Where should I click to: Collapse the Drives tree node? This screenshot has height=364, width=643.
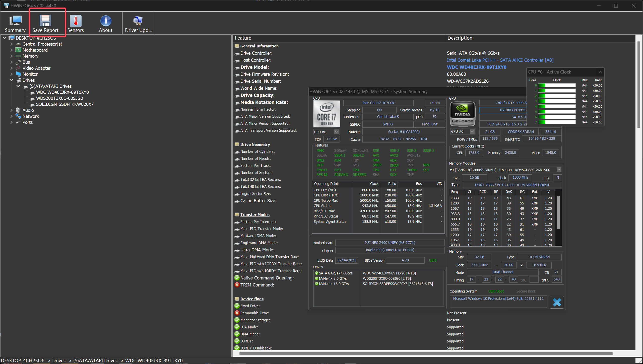[x=11, y=80]
